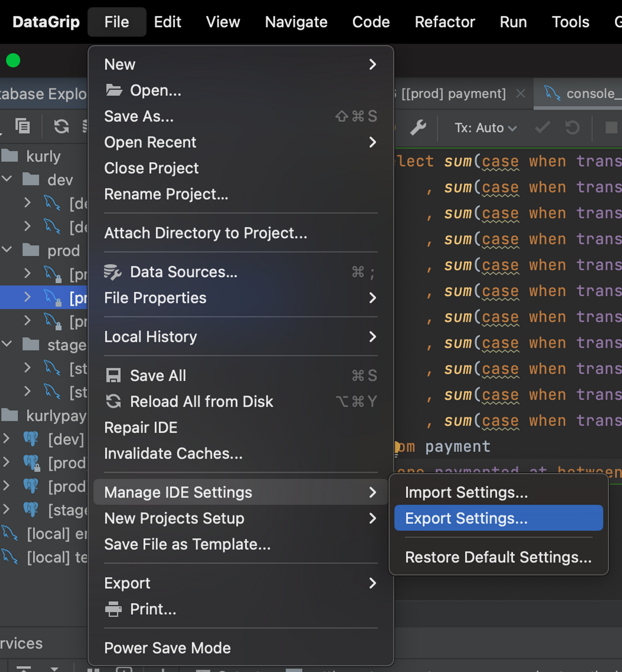
Task: Open the Tx: Auto transaction dropdown
Action: coord(485,128)
